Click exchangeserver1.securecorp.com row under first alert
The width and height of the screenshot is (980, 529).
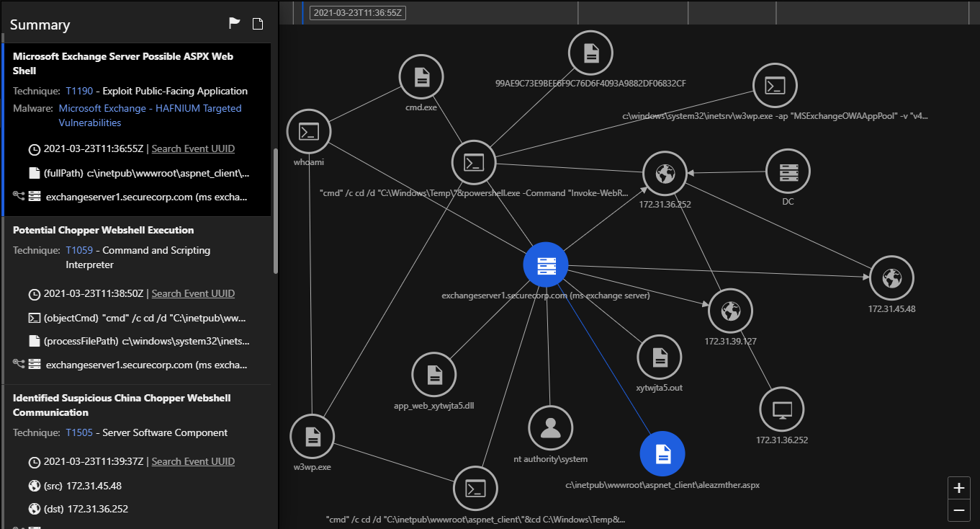[130, 196]
